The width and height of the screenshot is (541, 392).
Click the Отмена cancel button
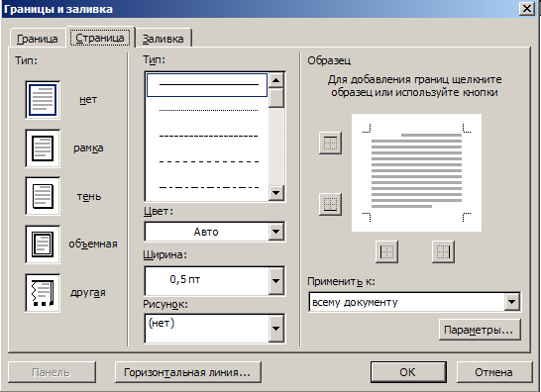pos(494,372)
